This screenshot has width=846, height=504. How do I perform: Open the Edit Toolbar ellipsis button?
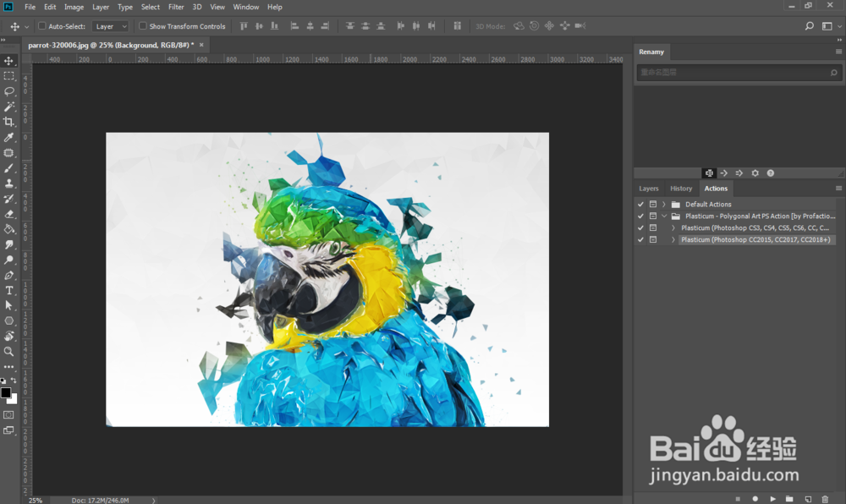click(8, 366)
